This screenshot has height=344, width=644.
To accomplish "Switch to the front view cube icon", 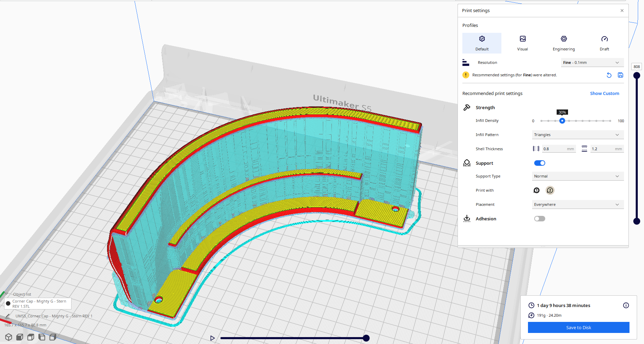I will pos(20,337).
